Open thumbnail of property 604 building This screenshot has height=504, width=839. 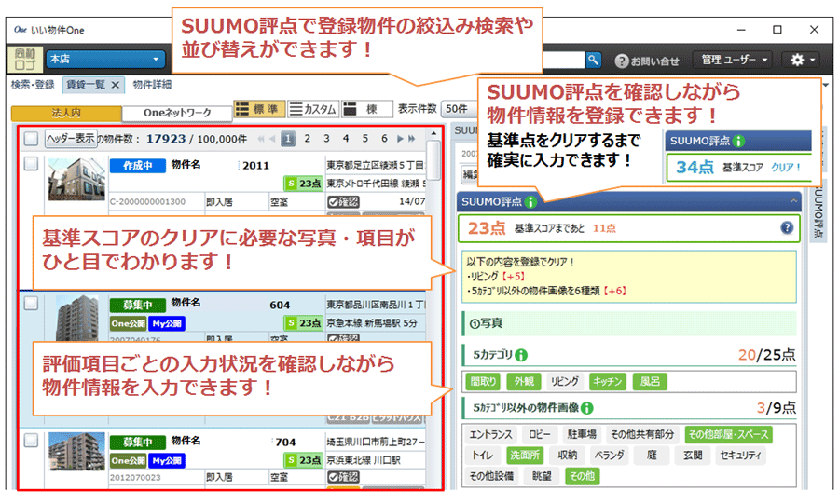76,318
